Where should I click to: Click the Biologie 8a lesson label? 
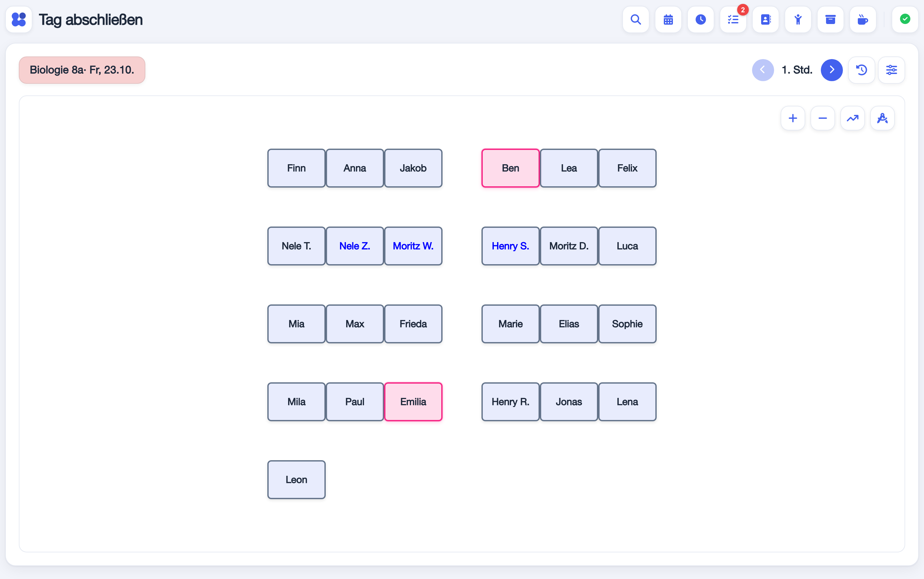tap(82, 70)
